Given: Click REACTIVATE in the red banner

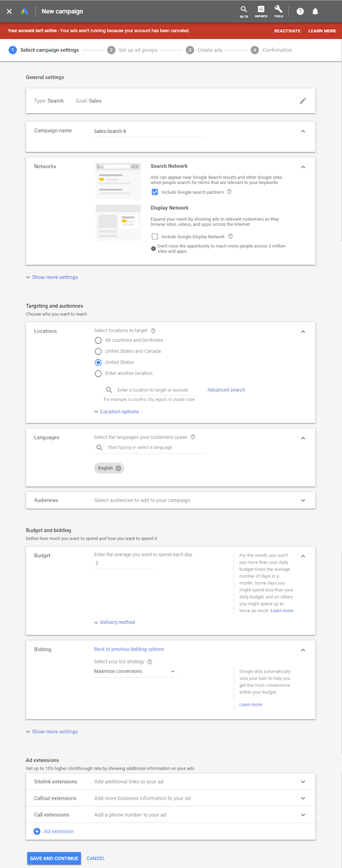Looking at the screenshot, I should click(x=287, y=31).
